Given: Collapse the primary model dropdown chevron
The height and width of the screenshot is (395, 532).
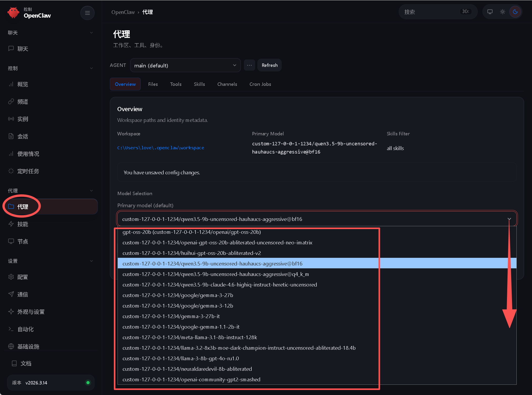Looking at the screenshot, I should click(509, 219).
